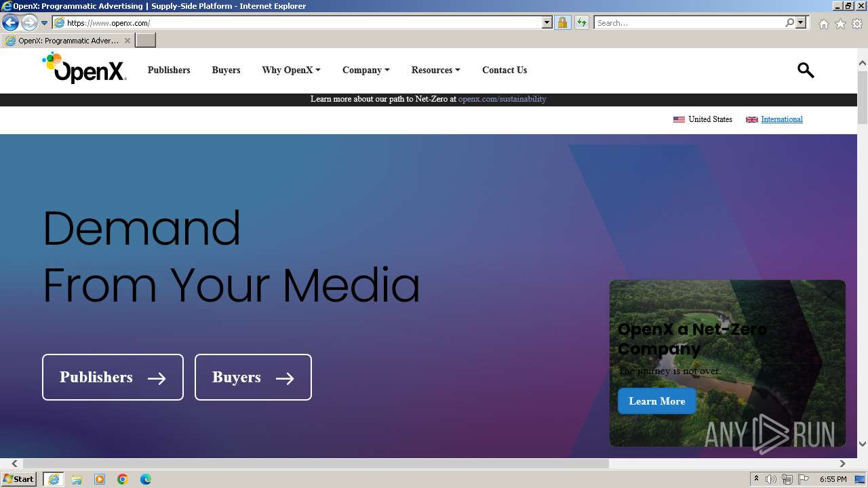Click the horizontal scrollbar right arrow
Viewport: 868px width, 488px height.
842,464
